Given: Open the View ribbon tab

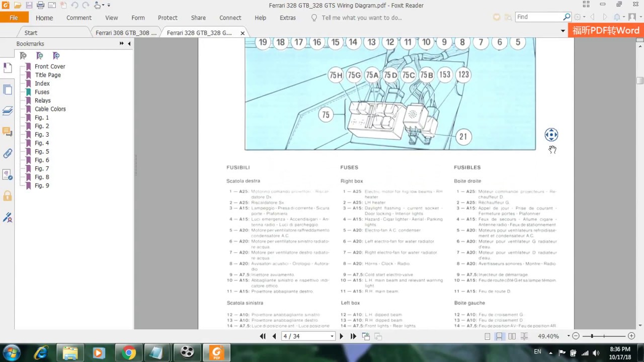Looking at the screenshot, I should tap(112, 18).
